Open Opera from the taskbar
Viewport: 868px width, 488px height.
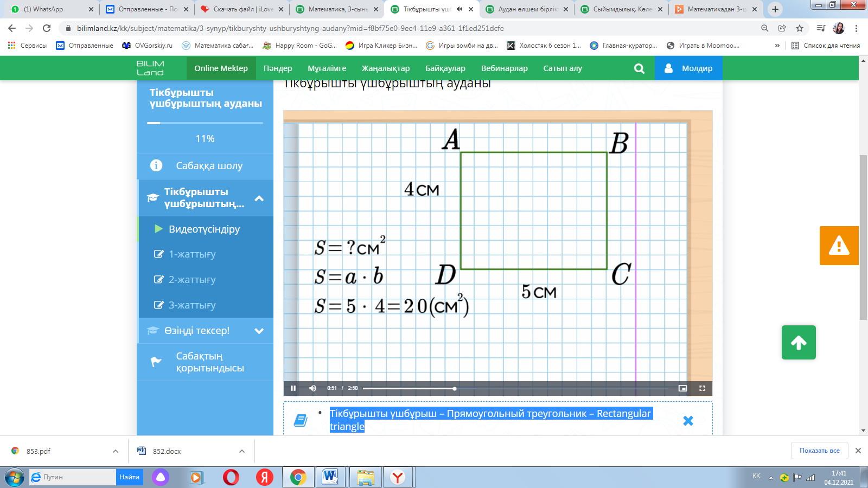(231, 477)
